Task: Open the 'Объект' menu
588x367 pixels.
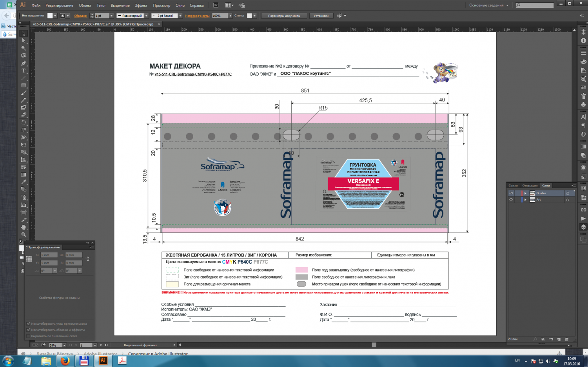Action: point(85,5)
